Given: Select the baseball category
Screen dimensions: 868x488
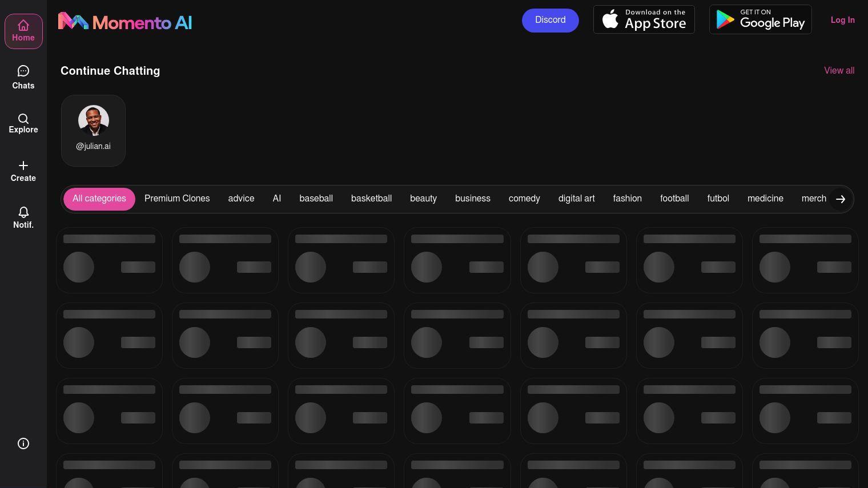Looking at the screenshot, I should pos(316,199).
